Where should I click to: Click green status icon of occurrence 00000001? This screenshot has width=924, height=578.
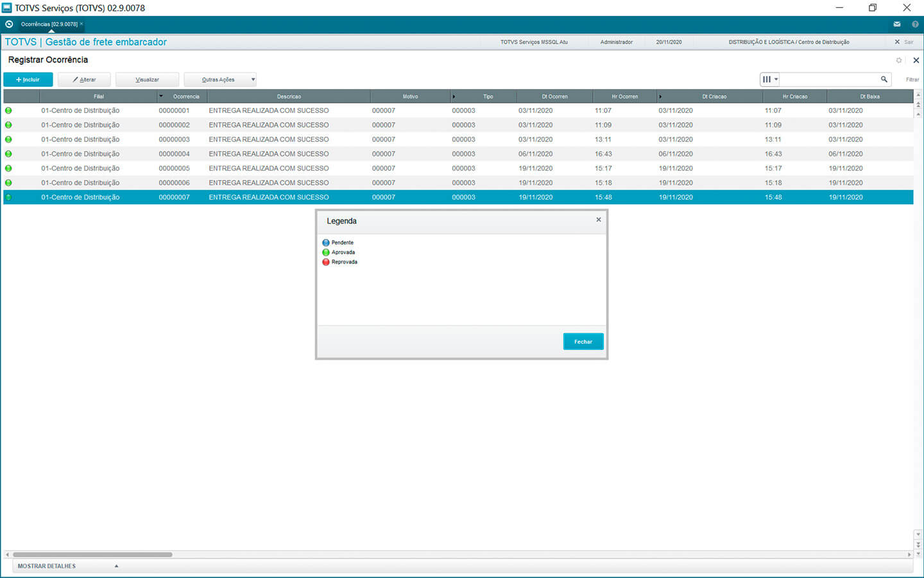tap(8, 110)
